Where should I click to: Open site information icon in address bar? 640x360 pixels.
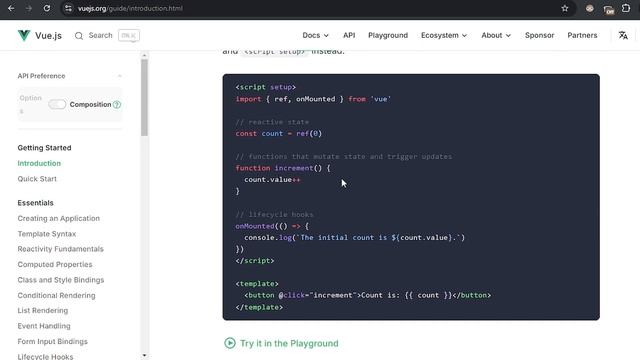point(68,8)
